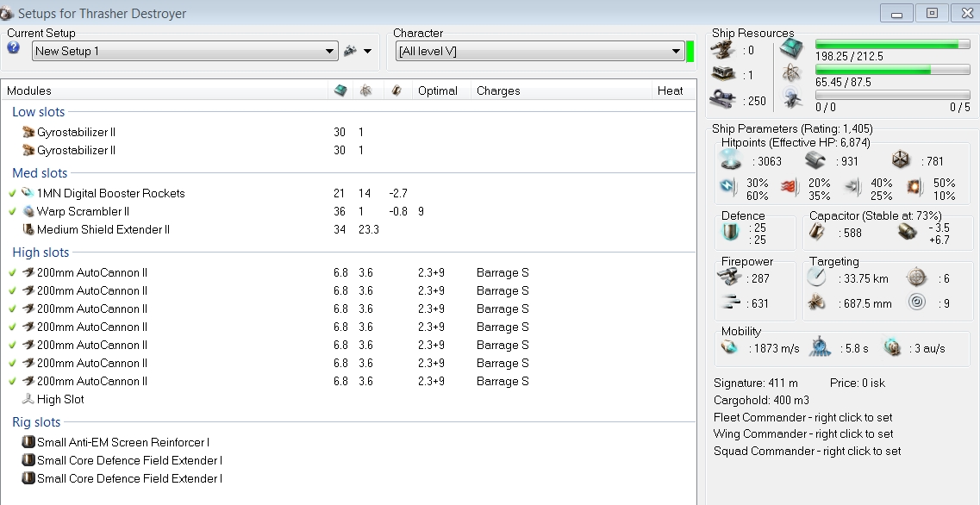The image size is (980, 505).
Task: Click the CPU resource icon
Action: (x=791, y=49)
